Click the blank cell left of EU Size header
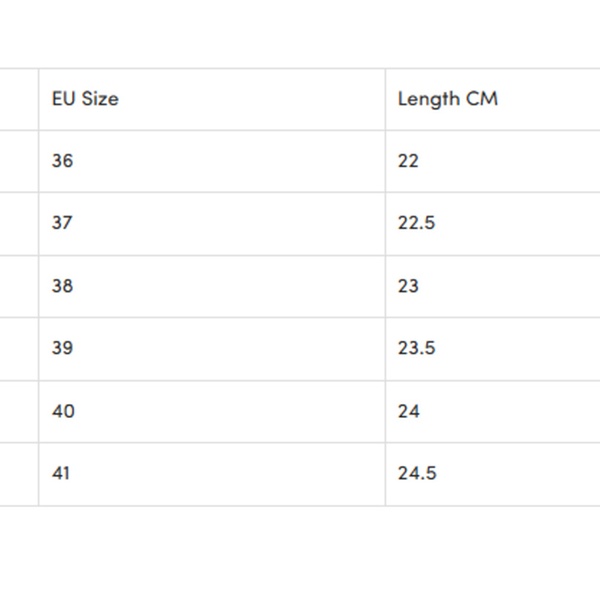Screen dimensions: 600x600 click(18, 99)
